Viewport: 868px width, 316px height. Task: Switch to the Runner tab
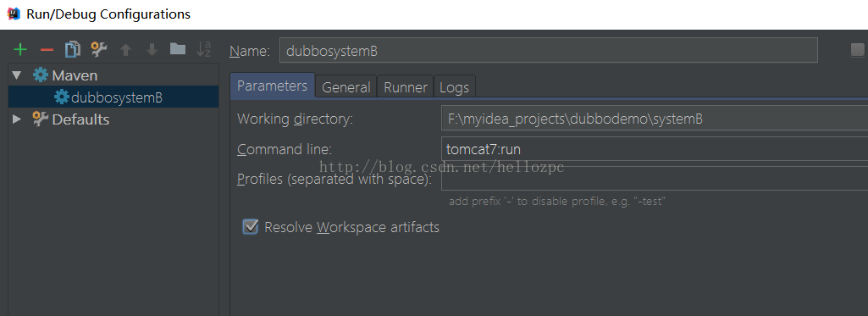pyautogui.click(x=406, y=87)
